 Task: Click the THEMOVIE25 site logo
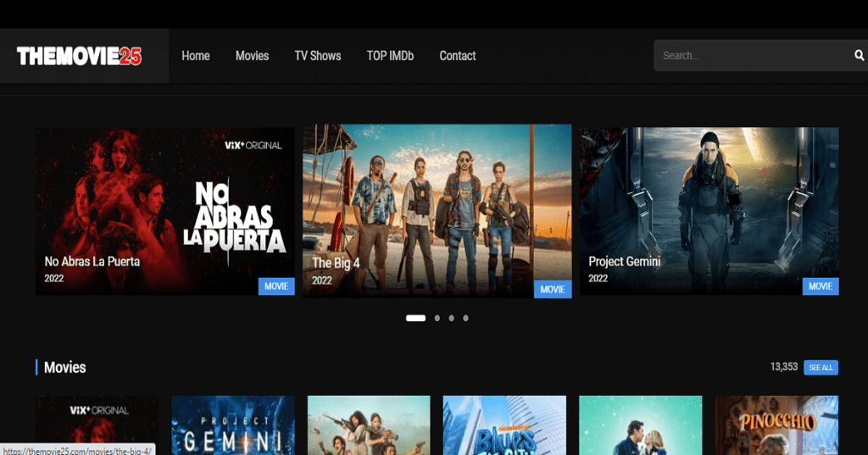[79, 56]
